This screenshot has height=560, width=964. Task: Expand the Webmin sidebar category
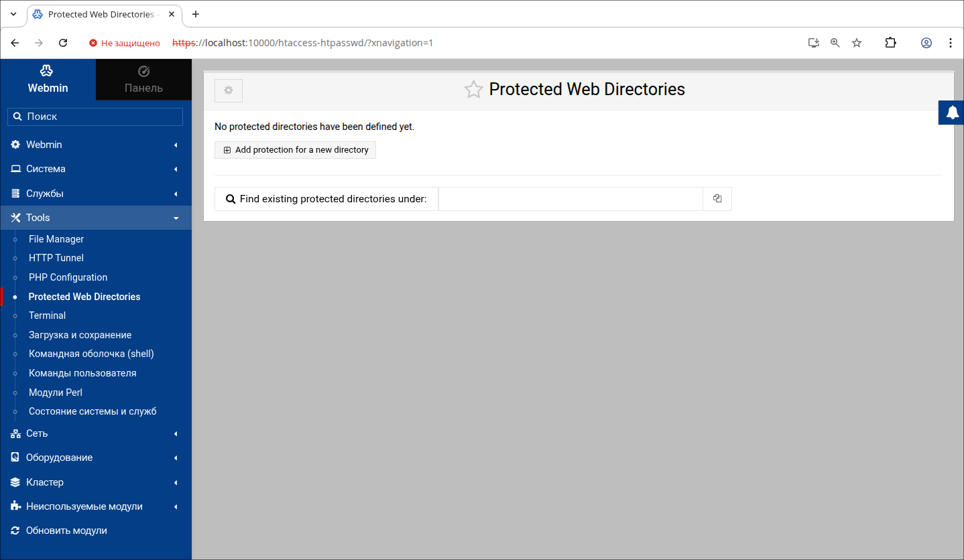(95, 145)
